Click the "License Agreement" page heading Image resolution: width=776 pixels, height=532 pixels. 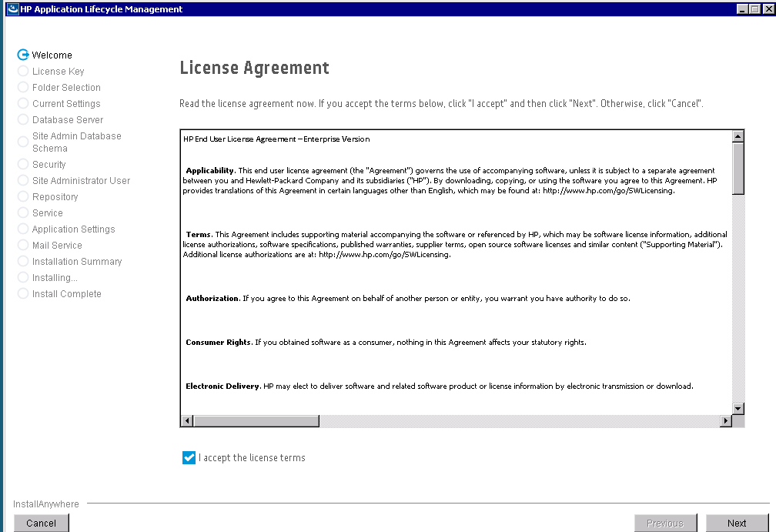(254, 68)
